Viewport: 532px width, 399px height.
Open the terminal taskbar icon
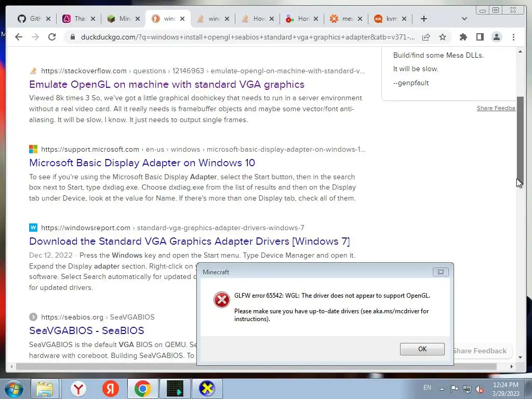pos(175,389)
